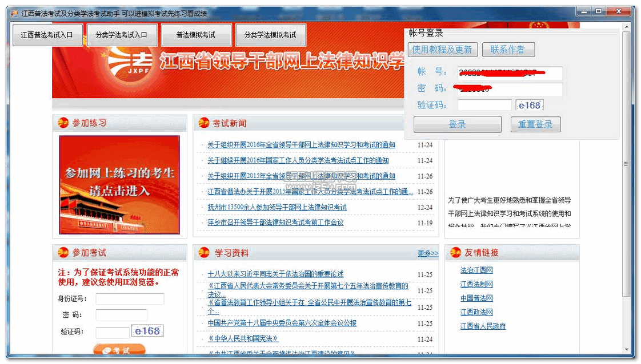The height and width of the screenshot is (364, 641).
Task: Start 普法模拟考试
Action: coord(196,35)
